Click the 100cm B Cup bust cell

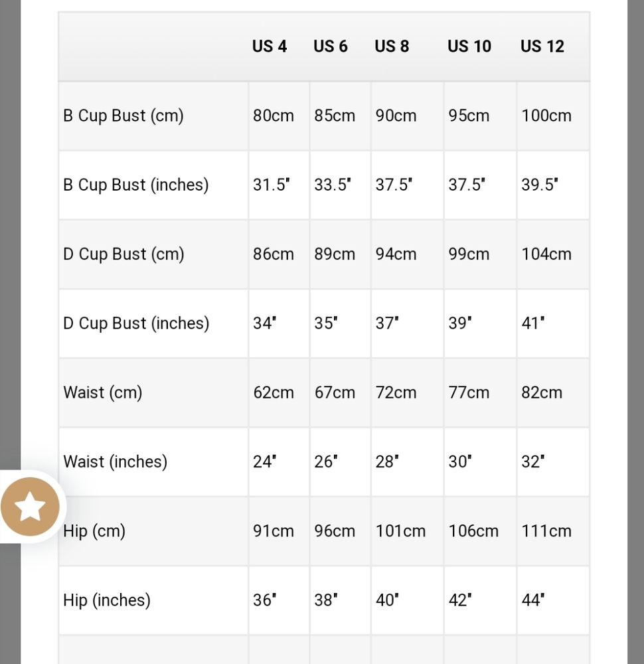(546, 116)
